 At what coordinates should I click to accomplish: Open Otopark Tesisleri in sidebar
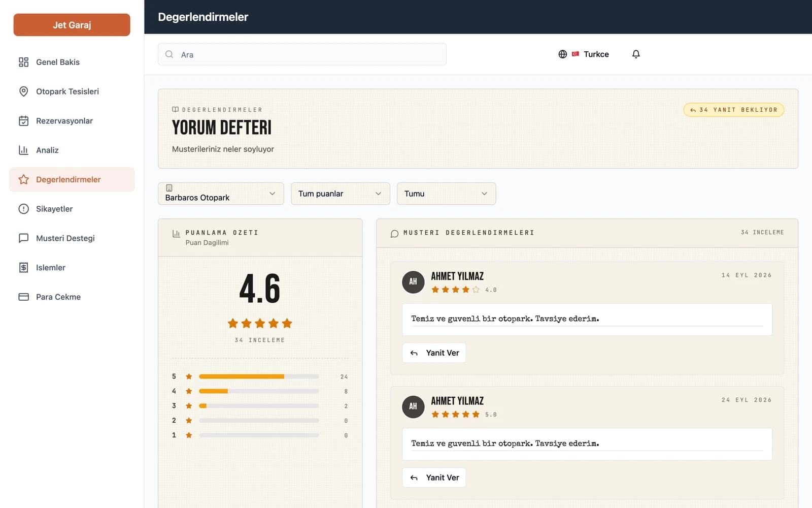click(72, 91)
